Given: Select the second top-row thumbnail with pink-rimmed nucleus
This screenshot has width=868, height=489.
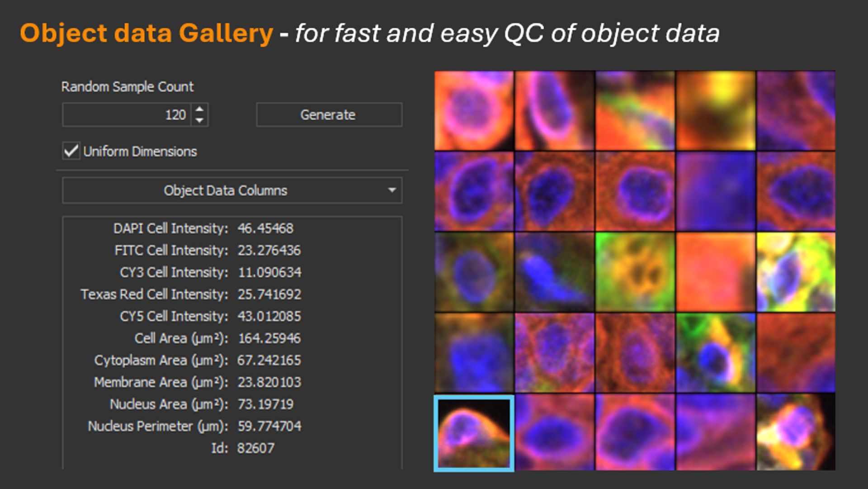Looking at the screenshot, I should pos(555,110).
